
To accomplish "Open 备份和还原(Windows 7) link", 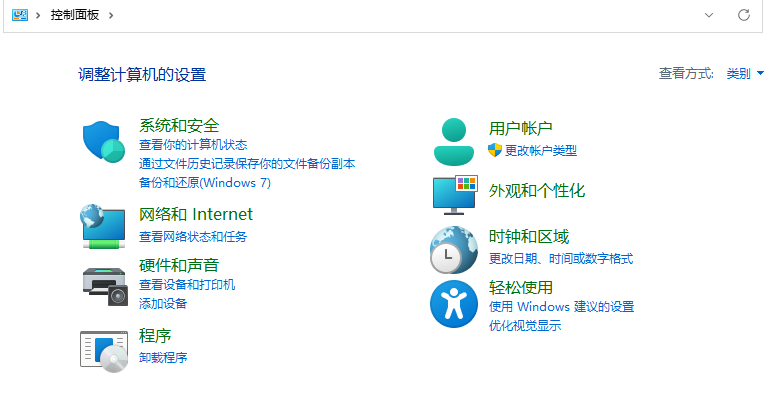I will pyautogui.click(x=205, y=183).
